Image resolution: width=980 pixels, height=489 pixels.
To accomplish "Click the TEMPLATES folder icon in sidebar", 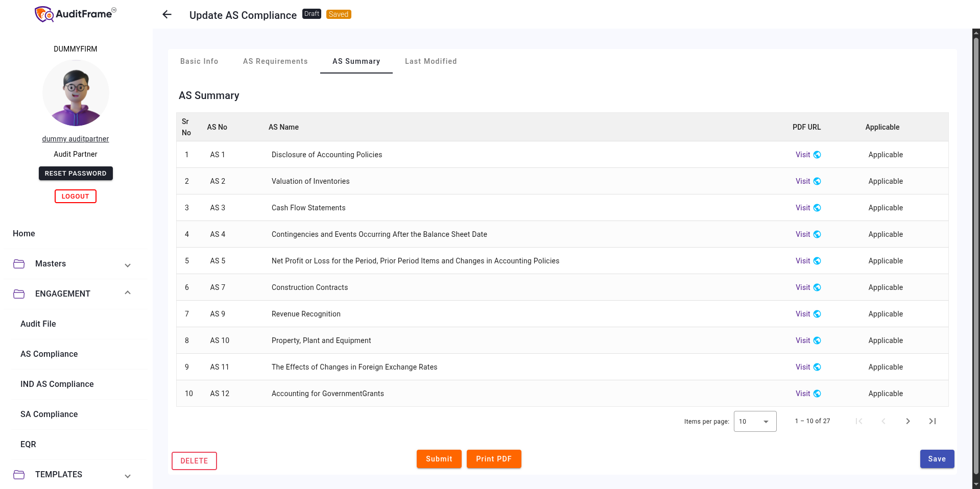I will [x=19, y=475].
